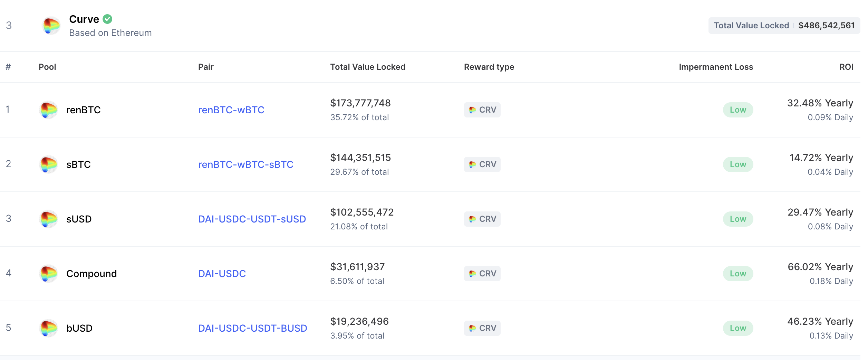Click the 0.09% Daily value
The image size is (868, 360).
830,117
